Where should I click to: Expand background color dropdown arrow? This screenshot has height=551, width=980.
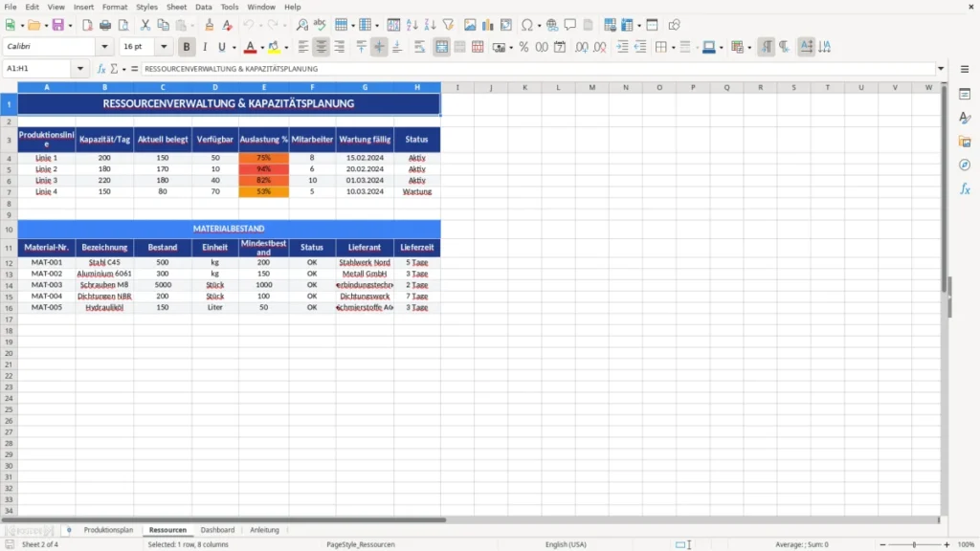(x=286, y=48)
